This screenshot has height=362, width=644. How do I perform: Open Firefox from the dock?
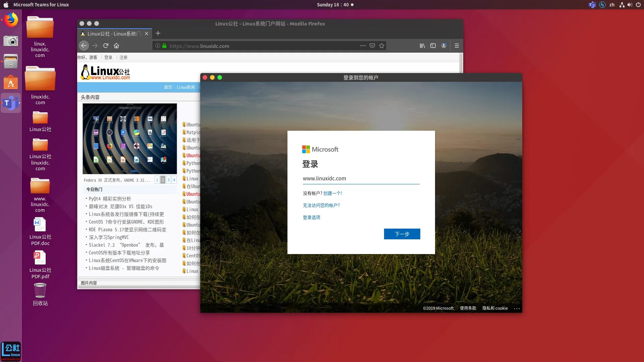[11, 20]
